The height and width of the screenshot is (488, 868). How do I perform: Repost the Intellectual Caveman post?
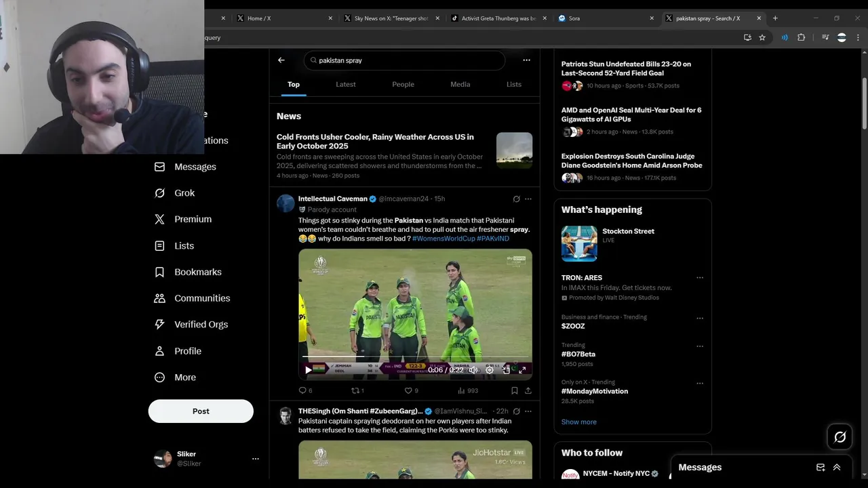click(357, 390)
